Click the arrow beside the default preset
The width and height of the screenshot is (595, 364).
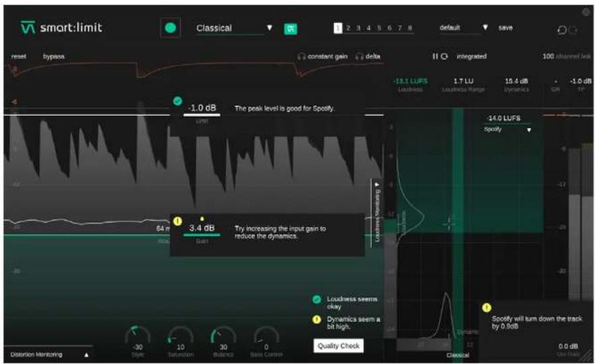point(485,27)
